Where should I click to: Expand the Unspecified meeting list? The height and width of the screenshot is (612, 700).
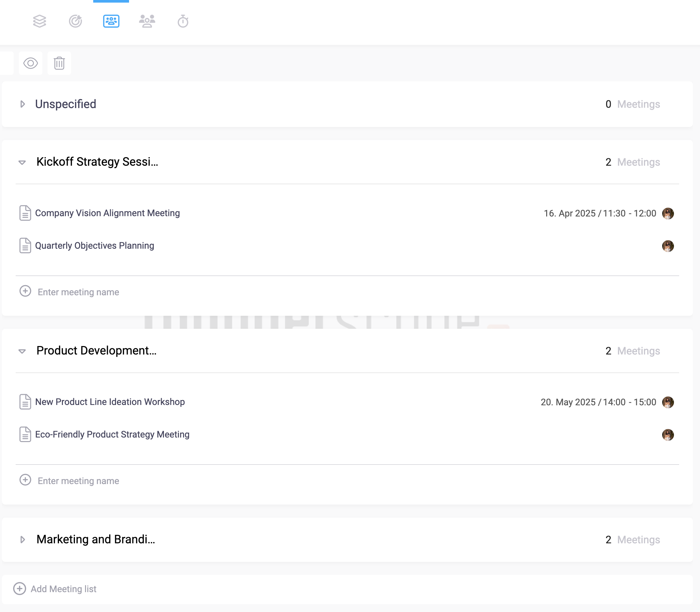22,104
